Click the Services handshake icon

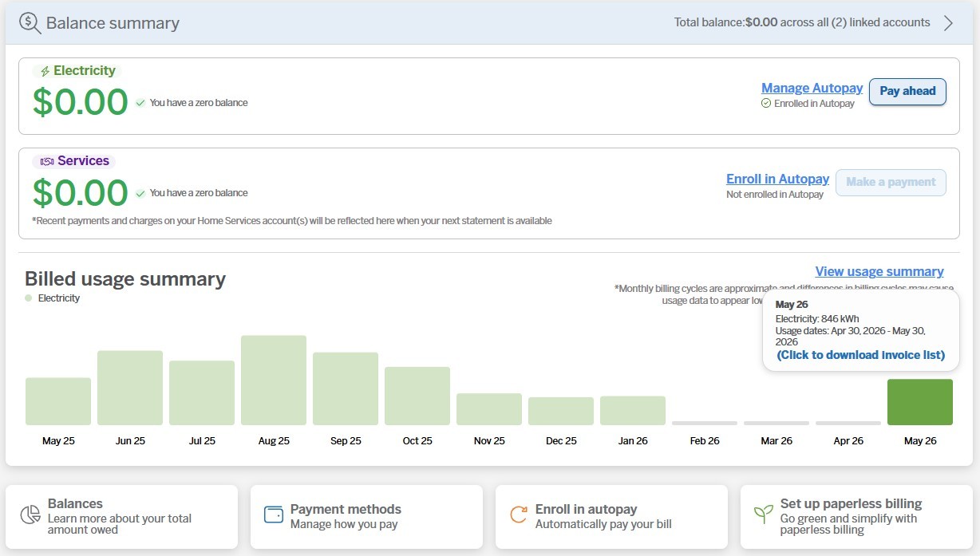click(47, 161)
